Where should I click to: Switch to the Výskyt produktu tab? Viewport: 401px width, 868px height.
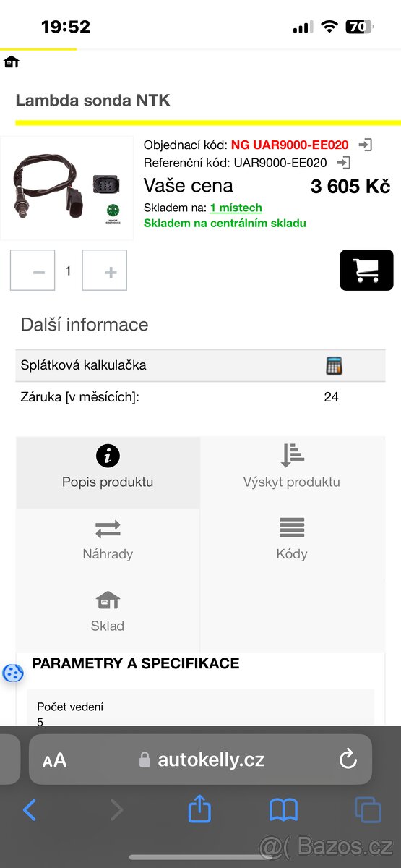[x=292, y=468]
